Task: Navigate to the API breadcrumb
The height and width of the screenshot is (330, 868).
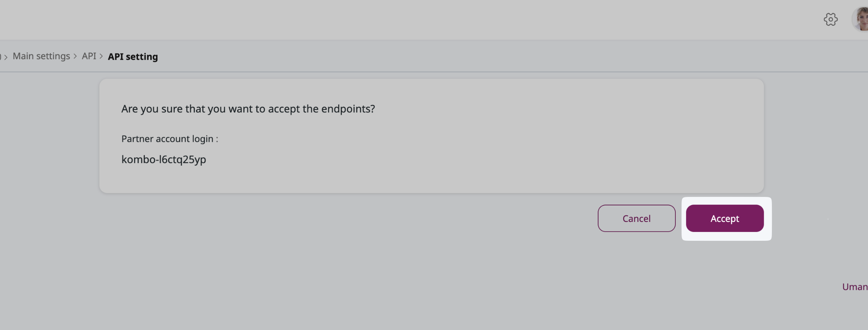Action: tap(89, 56)
